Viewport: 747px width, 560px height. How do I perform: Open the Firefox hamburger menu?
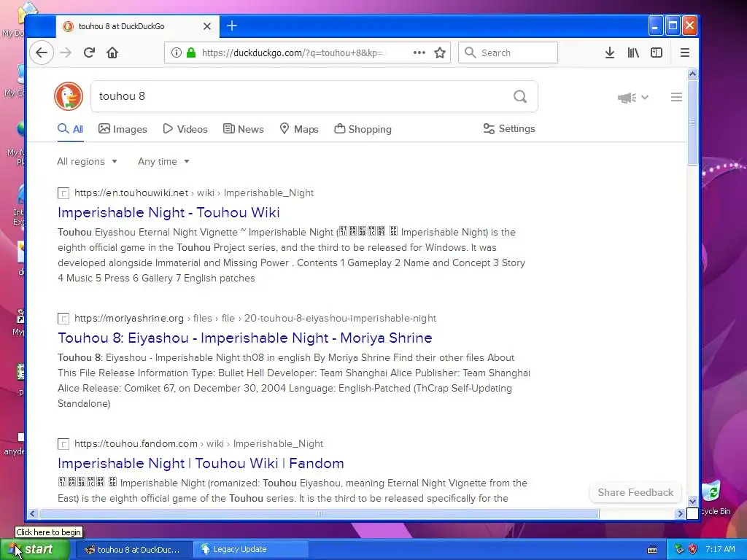click(x=684, y=52)
